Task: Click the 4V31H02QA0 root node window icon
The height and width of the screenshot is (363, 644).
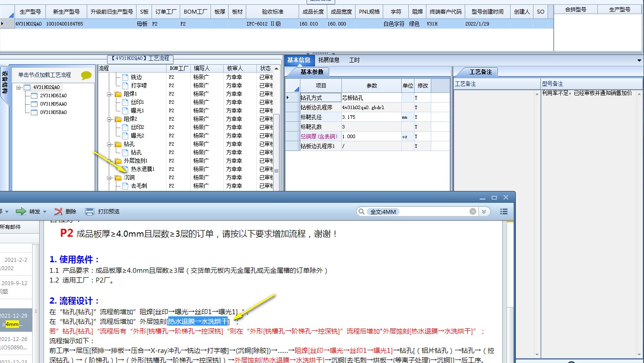Action: (x=27, y=88)
